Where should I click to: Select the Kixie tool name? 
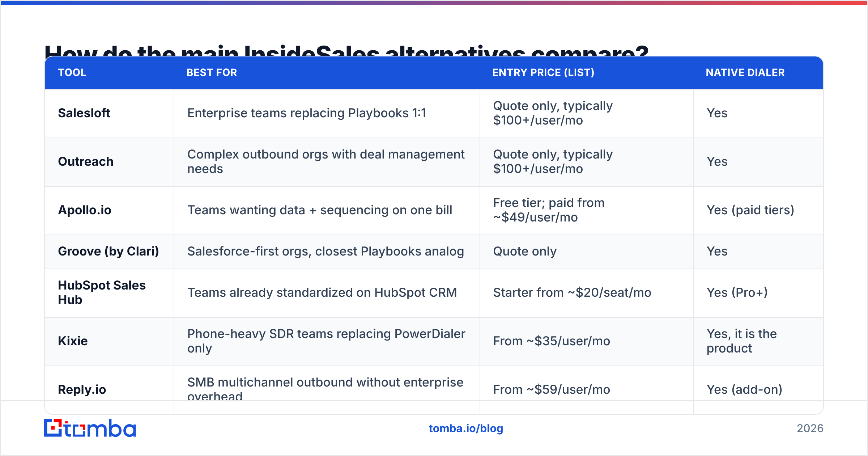[73, 341]
